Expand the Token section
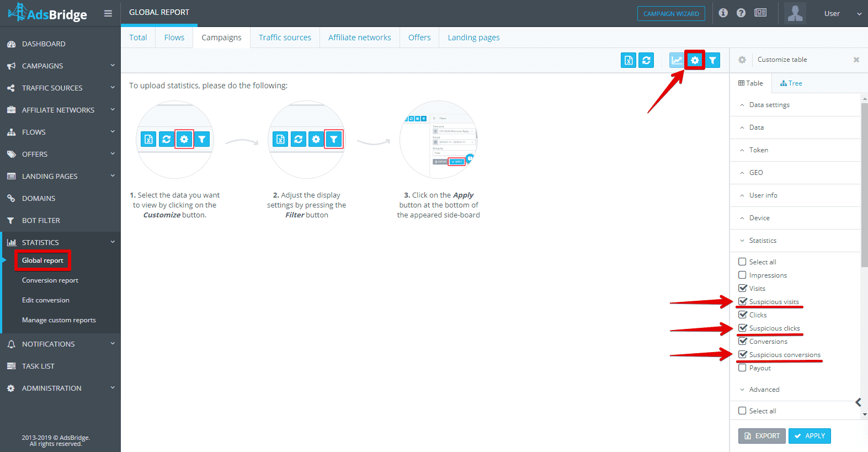Image resolution: width=868 pixels, height=452 pixels. [x=795, y=150]
